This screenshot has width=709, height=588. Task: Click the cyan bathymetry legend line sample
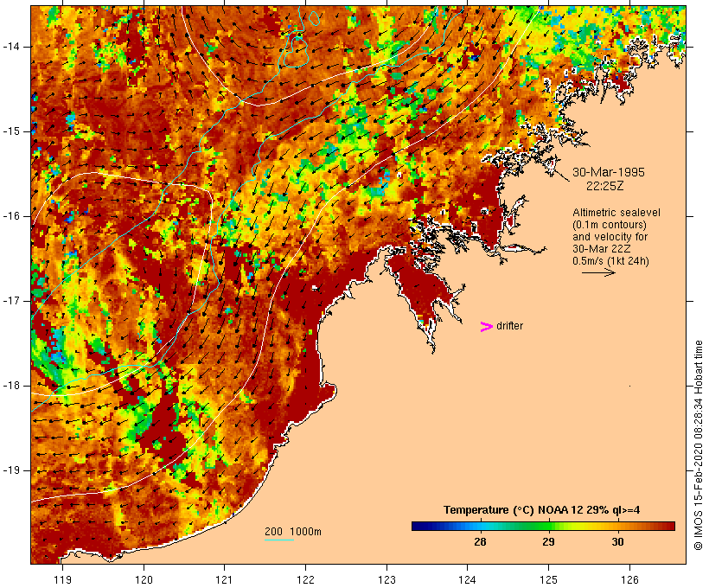[279, 540]
